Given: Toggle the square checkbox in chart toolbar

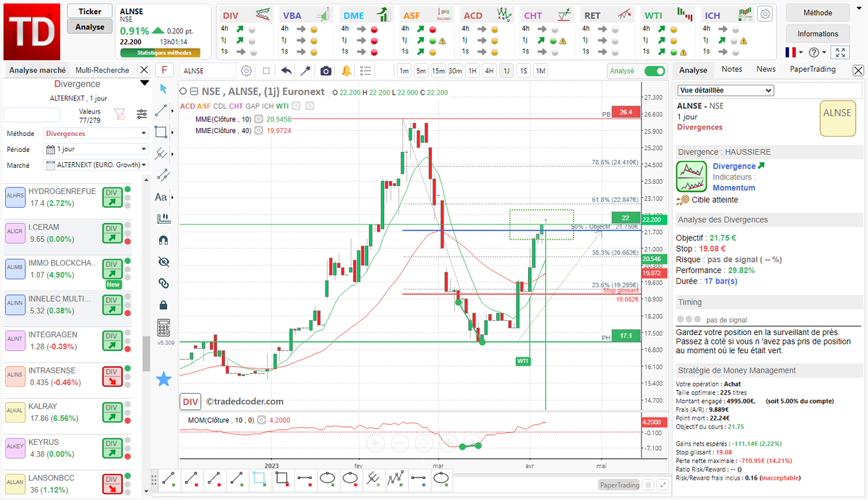Looking at the screenshot, I should coord(266,71).
